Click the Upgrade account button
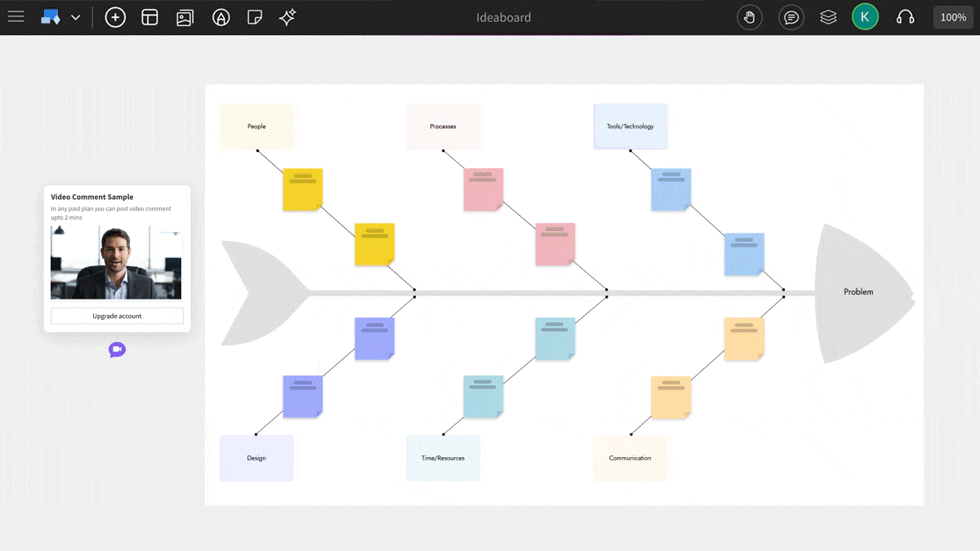The image size is (980, 551). pos(116,316)
